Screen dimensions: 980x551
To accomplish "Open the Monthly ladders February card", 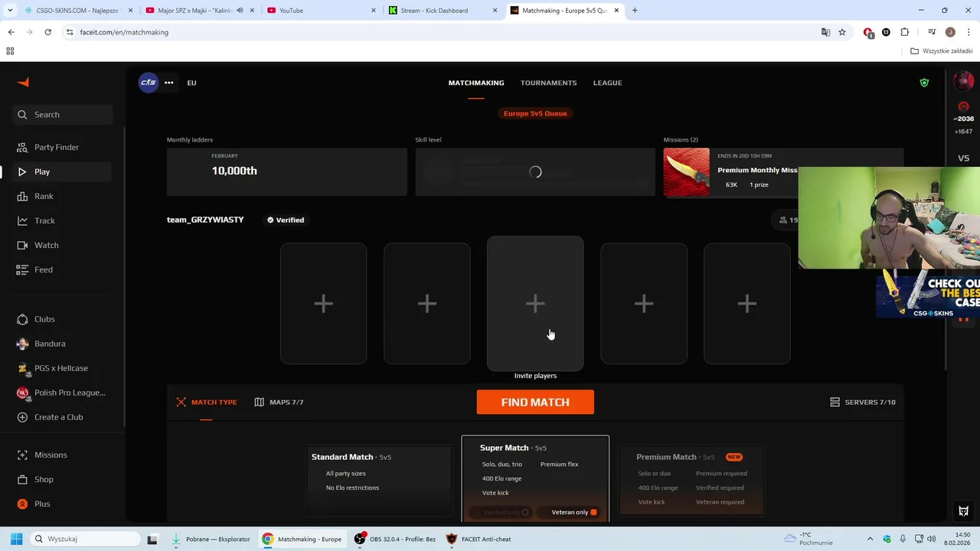I will pos(287,171).
